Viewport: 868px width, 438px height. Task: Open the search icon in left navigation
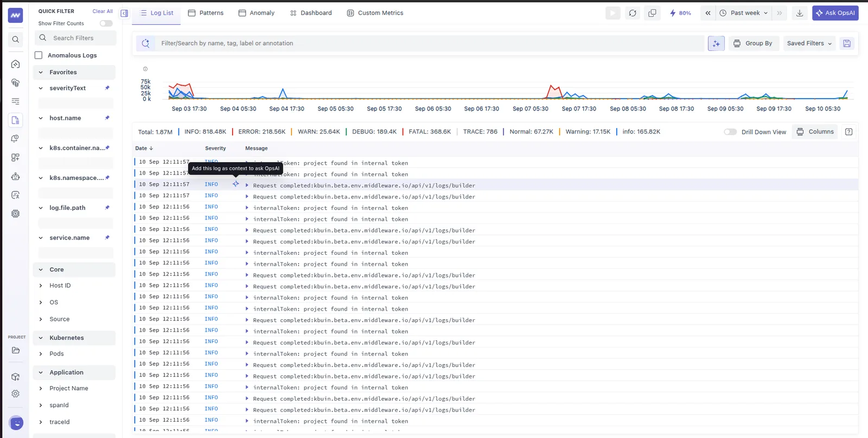(x=15, y=39)
